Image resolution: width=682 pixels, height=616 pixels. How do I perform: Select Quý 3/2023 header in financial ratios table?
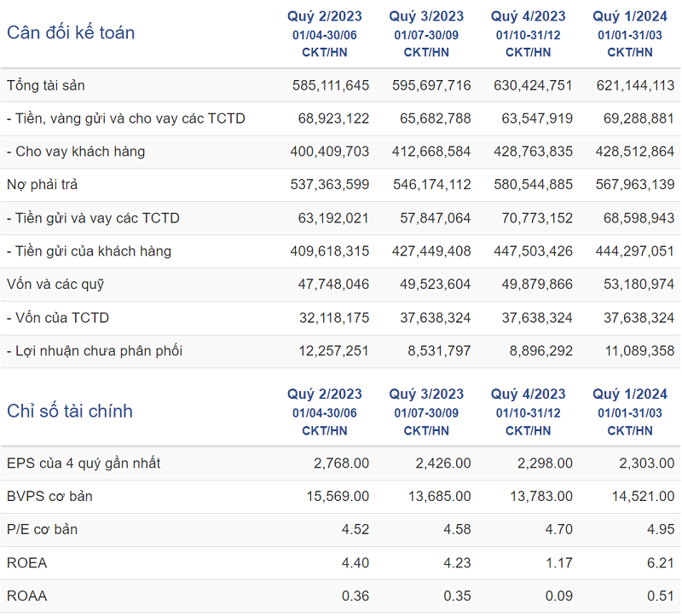pyautogui.click(x=426, y=394)
